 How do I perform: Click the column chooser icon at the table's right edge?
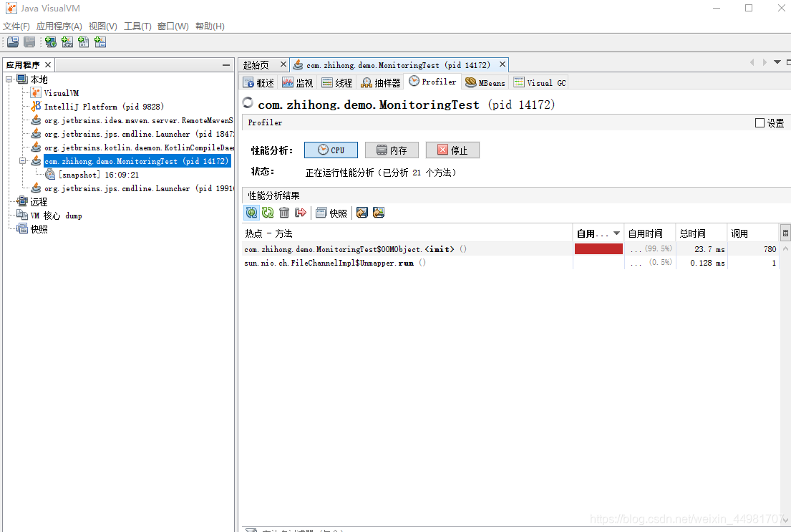coord(785,233)
